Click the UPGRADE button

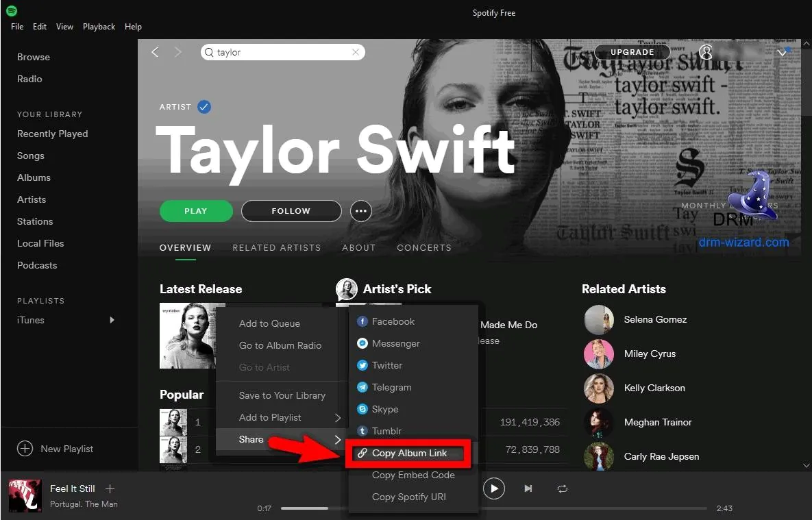632,52
